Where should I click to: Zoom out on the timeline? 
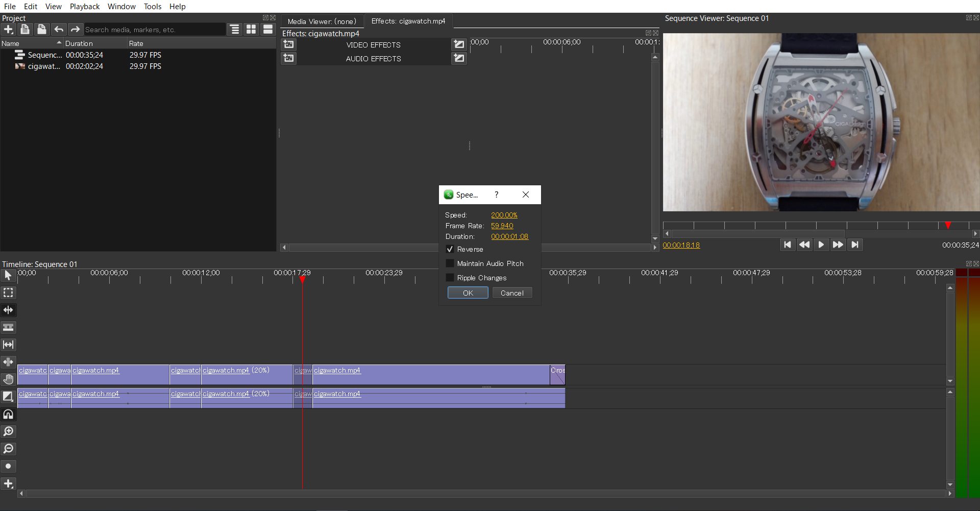[x=8, y=449]
